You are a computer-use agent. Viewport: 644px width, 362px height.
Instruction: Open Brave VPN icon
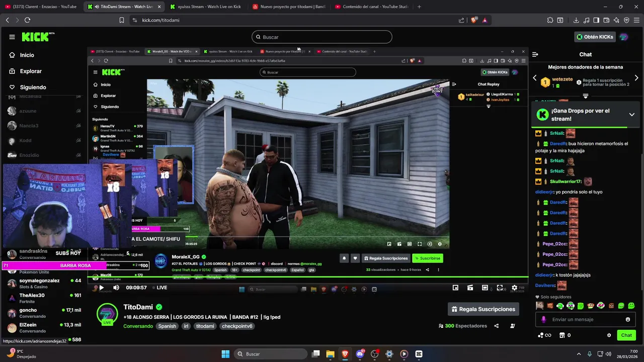tap(626, 20)
